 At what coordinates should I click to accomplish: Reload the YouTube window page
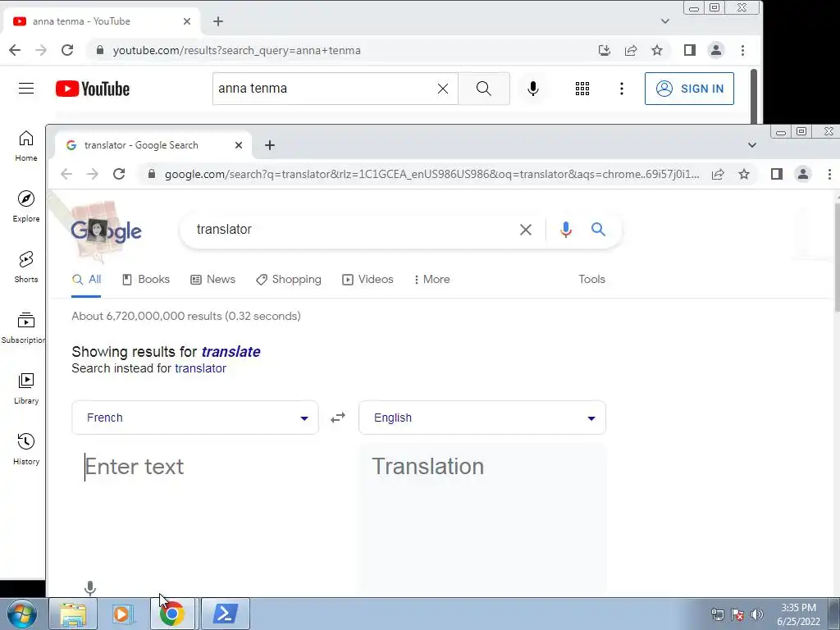click(67, 50)
